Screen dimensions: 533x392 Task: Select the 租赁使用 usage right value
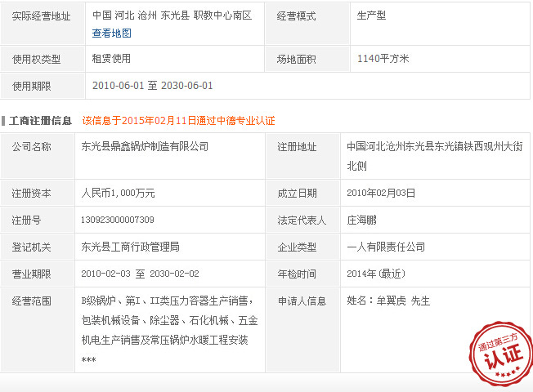coord(111,59)
